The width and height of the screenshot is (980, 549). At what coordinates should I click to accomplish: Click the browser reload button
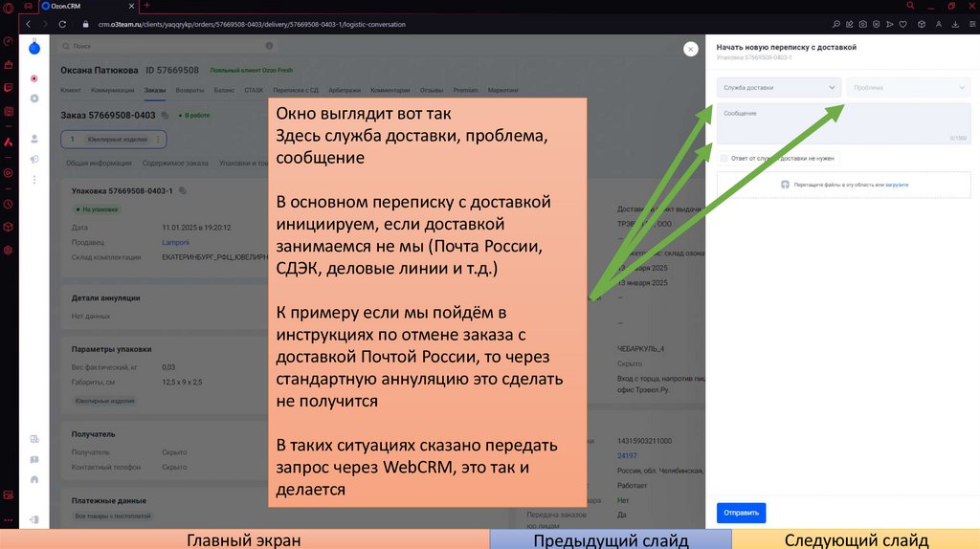tap(62, 24)
